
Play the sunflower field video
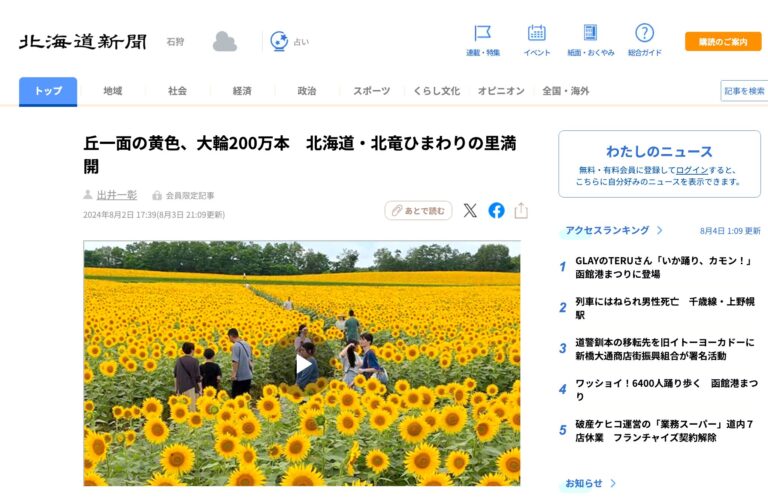(302, 364)
